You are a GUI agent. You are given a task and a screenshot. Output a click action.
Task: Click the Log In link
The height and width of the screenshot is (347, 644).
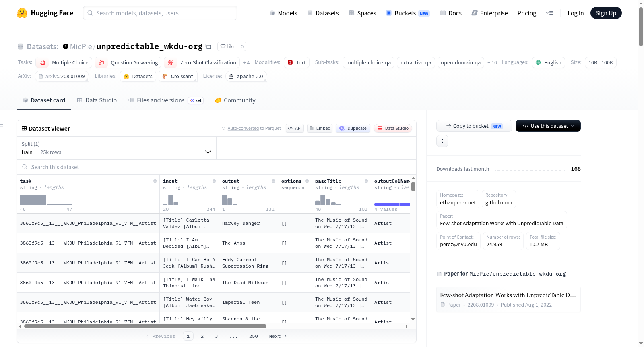[576, 13]
